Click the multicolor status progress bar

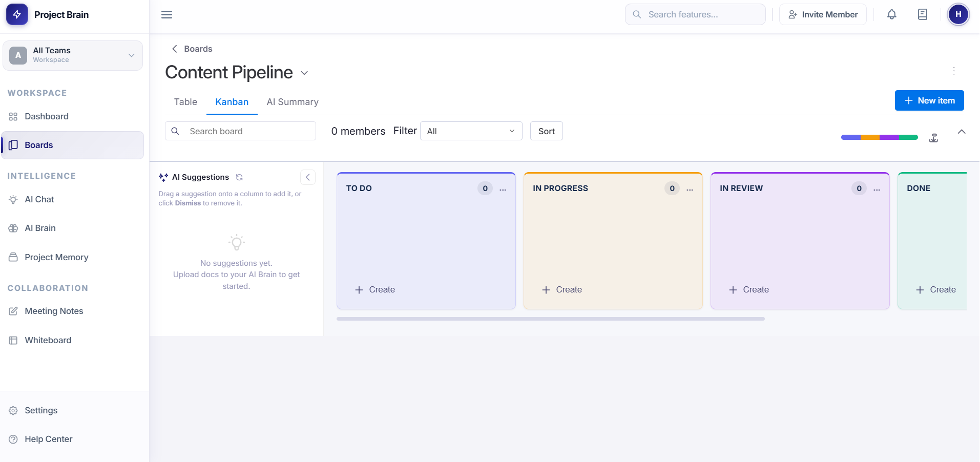[880, 137]
